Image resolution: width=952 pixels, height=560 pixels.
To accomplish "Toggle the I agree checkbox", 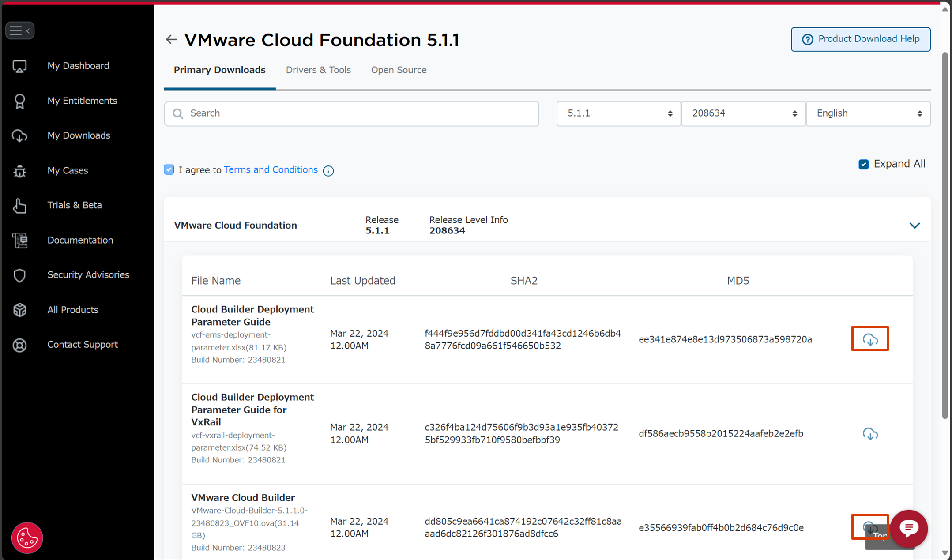I will tap(169, 170).
